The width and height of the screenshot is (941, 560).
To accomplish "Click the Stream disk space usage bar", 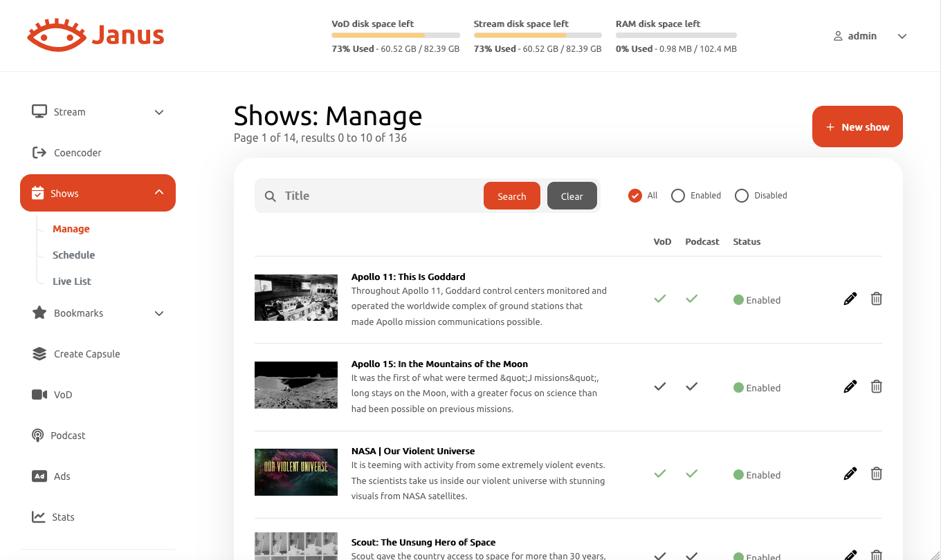I will [538, 35].
